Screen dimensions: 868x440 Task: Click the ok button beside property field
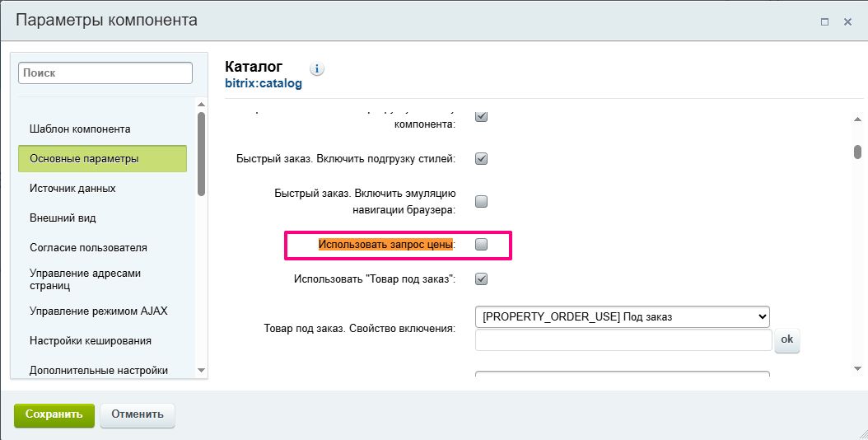click(x=786, y=339)
